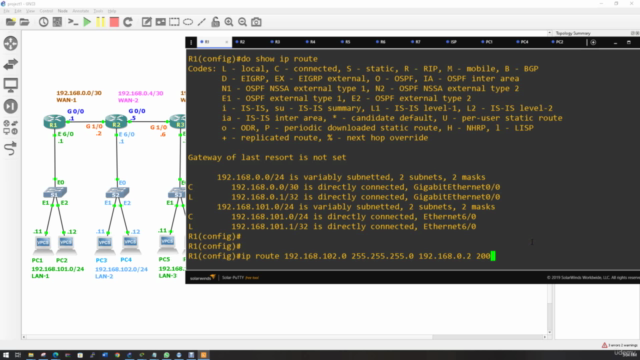Open the View menu

point(31,11)
